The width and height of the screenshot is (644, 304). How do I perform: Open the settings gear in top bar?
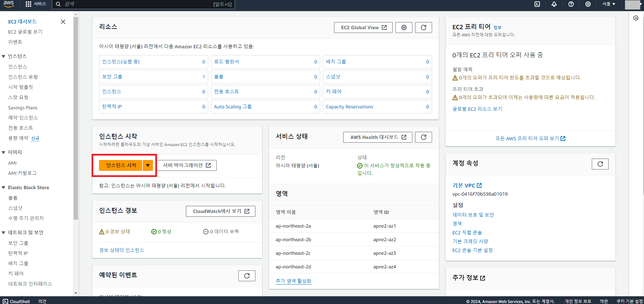click(588, 4)
